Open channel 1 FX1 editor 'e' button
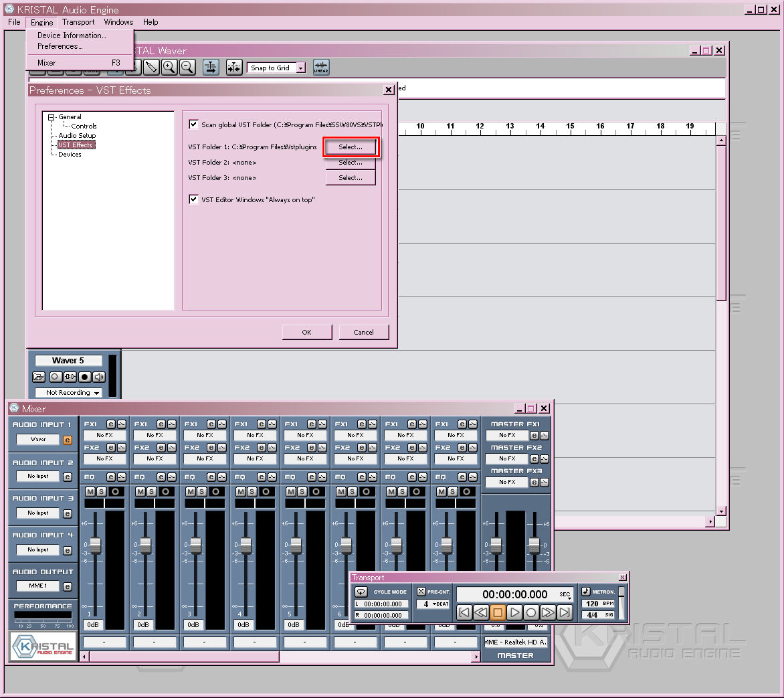 [x=110, y=424]
